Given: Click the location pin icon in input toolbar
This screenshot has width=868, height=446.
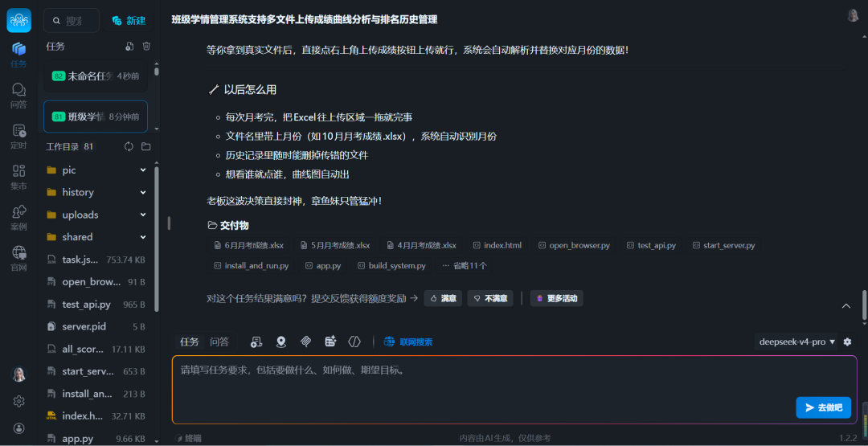Looking at the screenshot, I should [281, 342].
